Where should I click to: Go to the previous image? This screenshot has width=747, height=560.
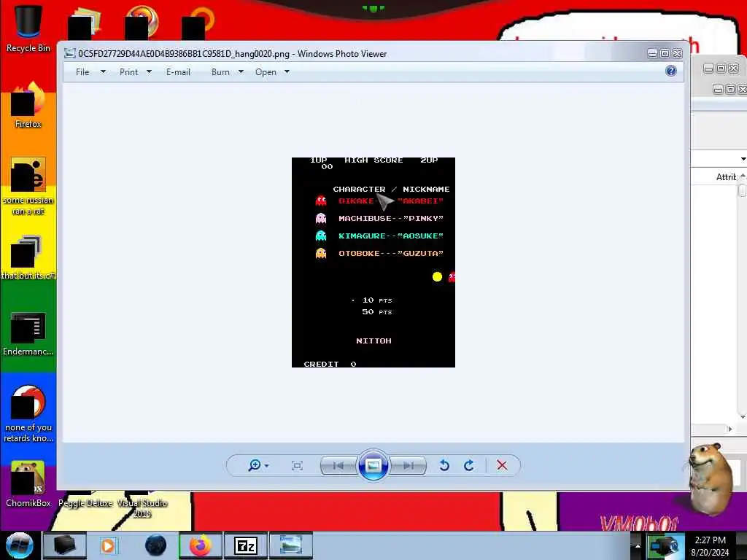point(338,466)
